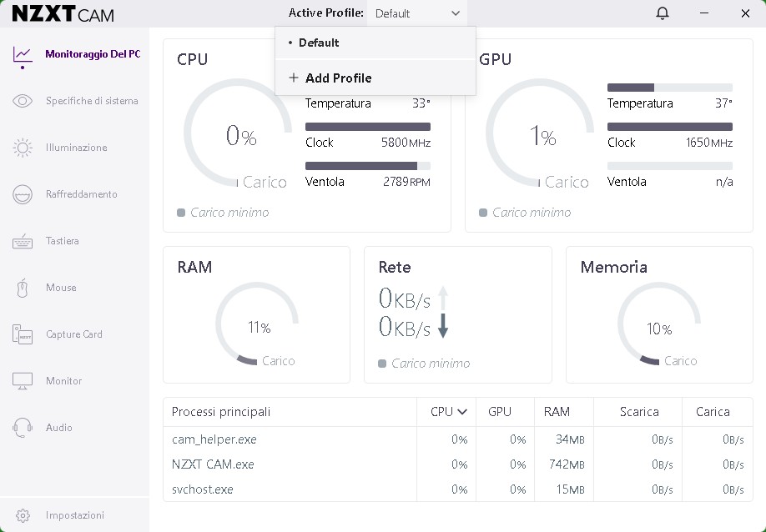Image resolution: width=766 pixels, height=532 pixels.
Task: Click the RAM load gauge
Action: [x=256, y=324]
